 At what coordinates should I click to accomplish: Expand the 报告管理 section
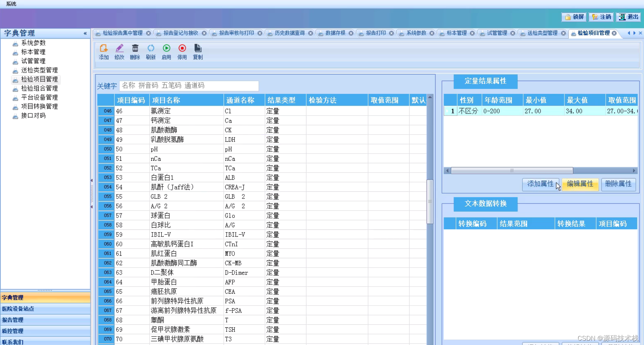(45, 320)
